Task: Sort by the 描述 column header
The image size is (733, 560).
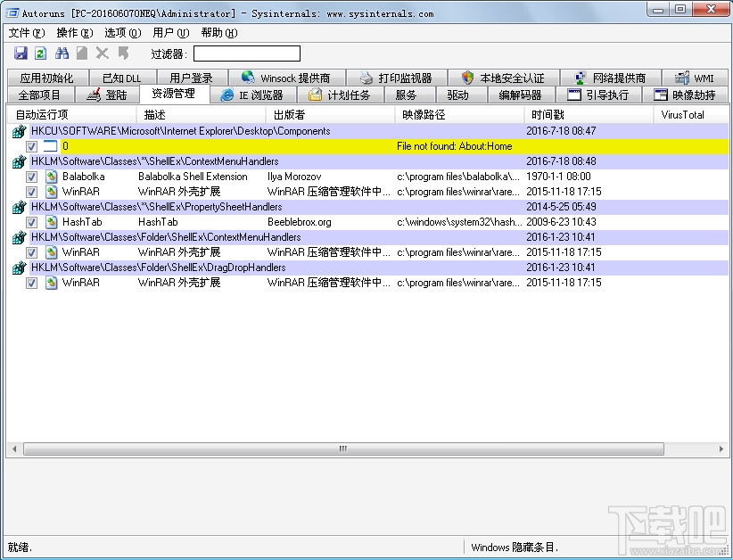Action: (x=201, y=114)
